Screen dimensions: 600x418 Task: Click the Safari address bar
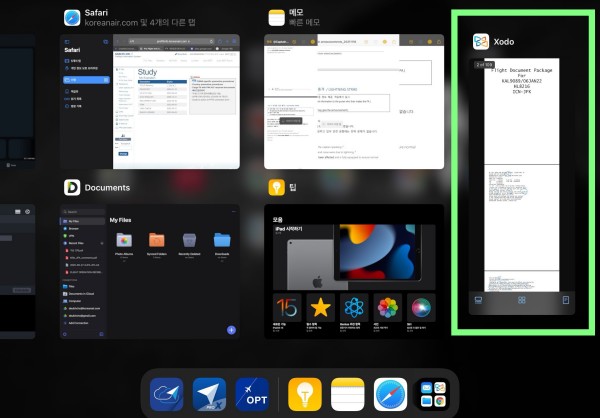171,41
